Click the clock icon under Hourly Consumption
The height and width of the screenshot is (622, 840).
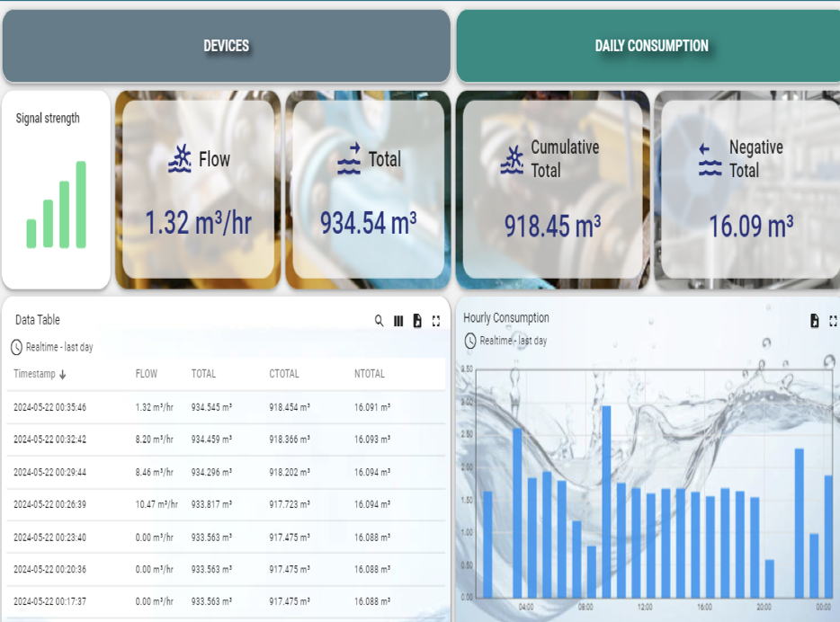point(470,341)
